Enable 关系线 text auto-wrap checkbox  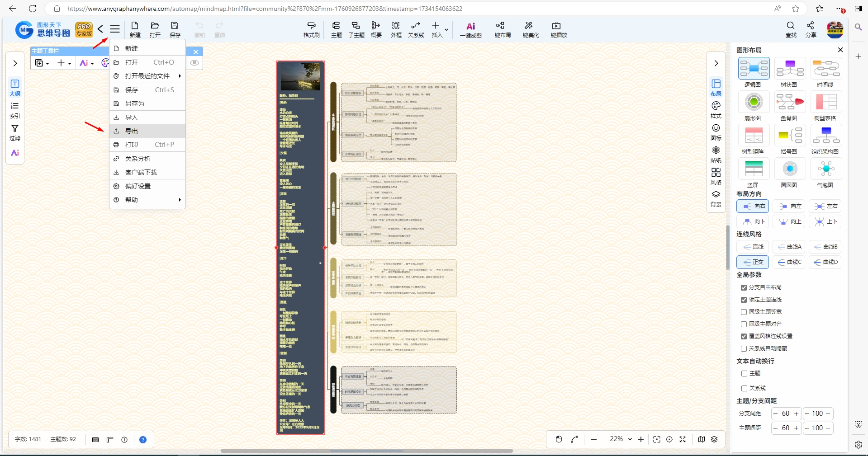[744, 388]
